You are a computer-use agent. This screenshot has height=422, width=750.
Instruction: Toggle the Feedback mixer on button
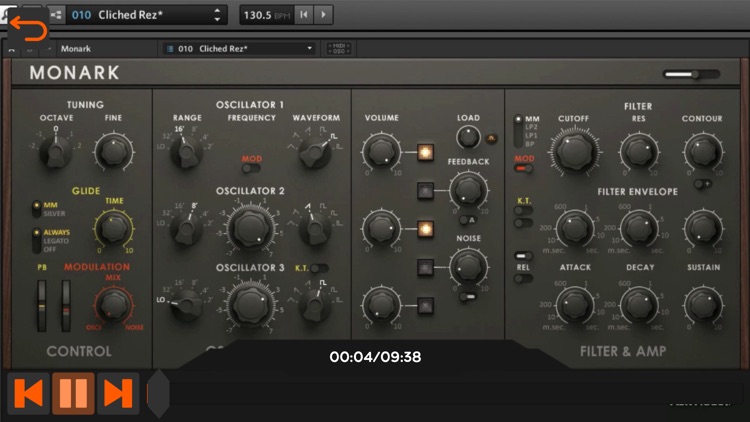pos(425,190)
